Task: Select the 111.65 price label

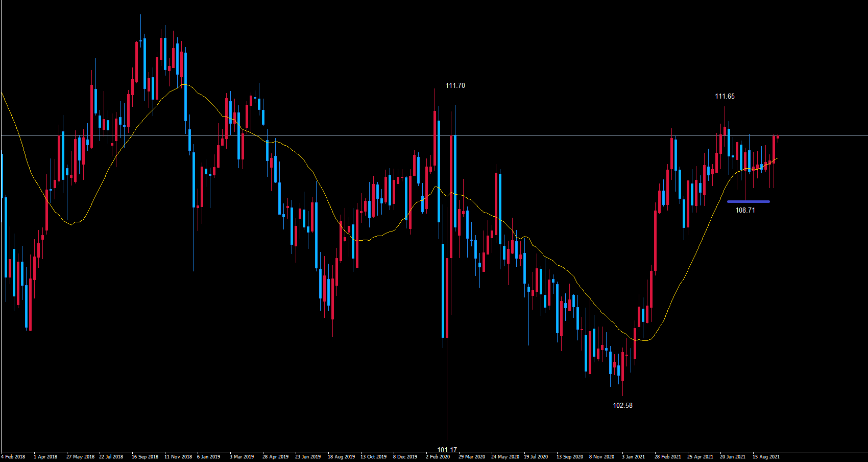Action: click(x=725, y=97)
